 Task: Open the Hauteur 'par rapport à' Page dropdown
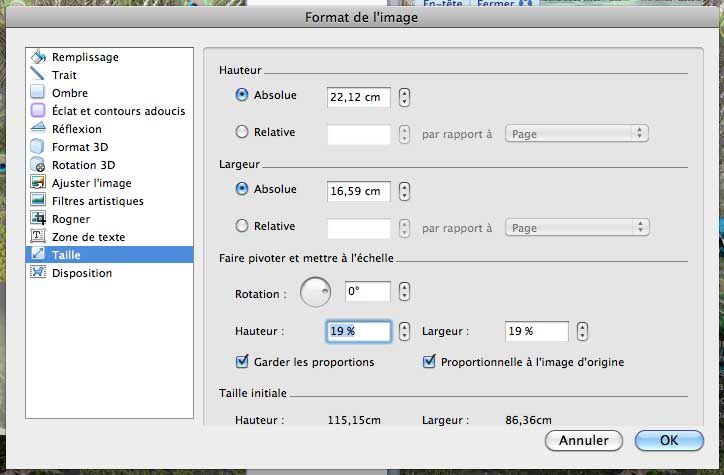(577, 133)
